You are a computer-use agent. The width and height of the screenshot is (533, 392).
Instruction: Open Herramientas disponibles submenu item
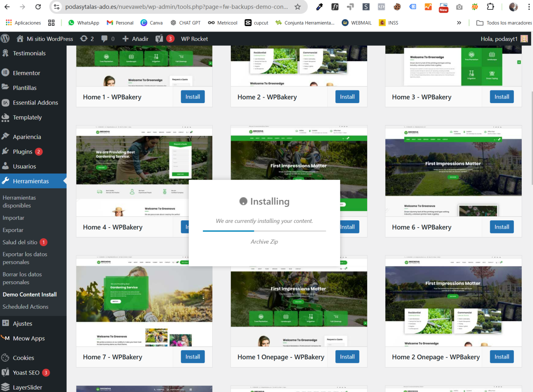(x=19, y=201)
